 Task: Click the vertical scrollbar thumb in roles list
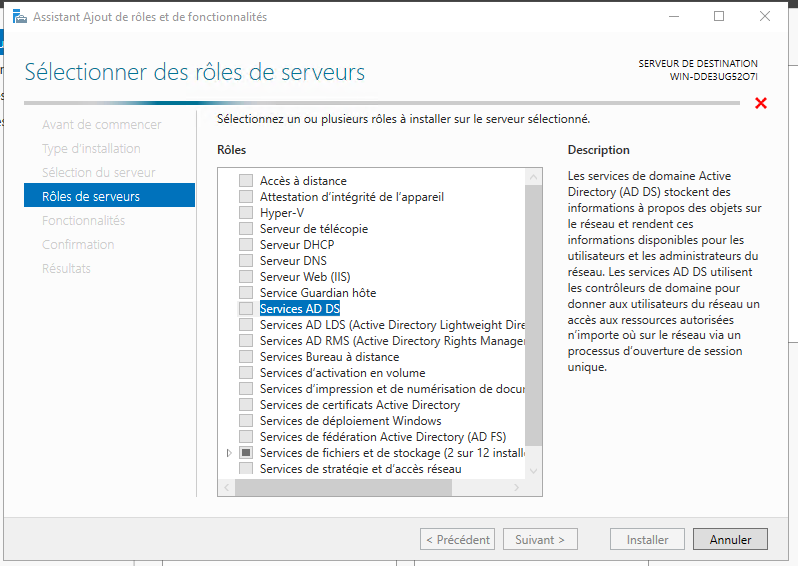tap(533, 316)
